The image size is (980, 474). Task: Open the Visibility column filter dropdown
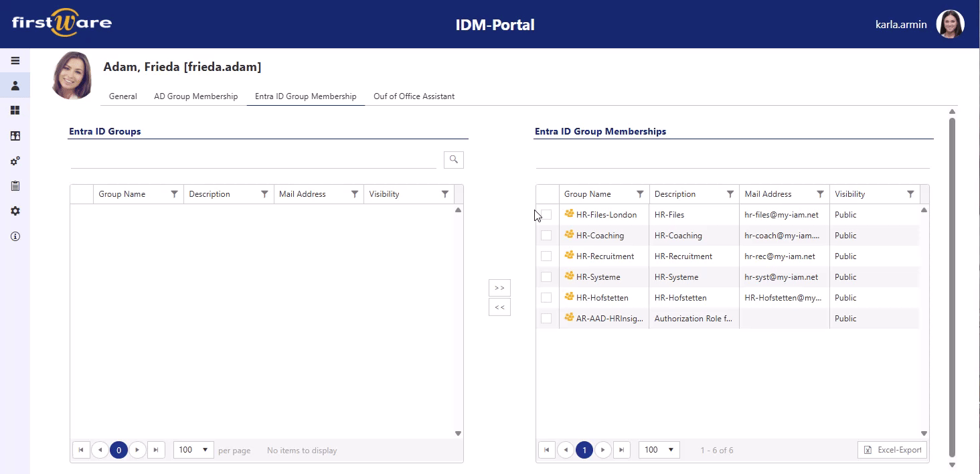pyautogui.click(x=912, y=193)
